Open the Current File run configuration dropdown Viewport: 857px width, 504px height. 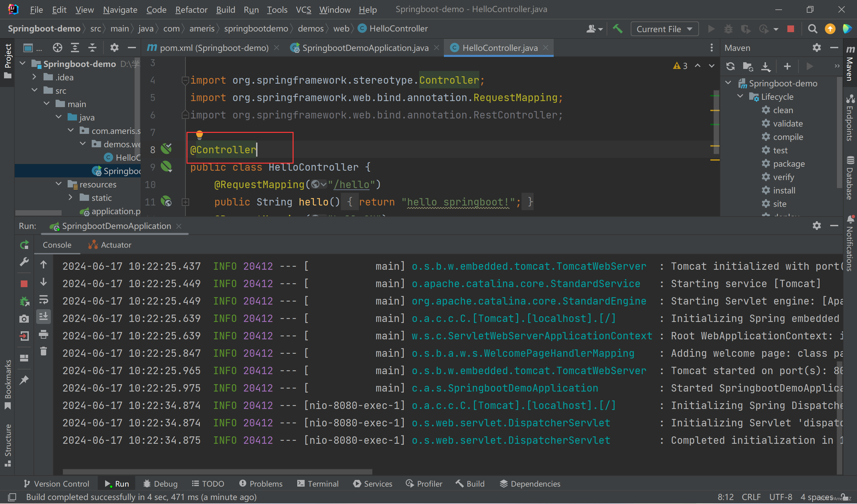click(664, 29)
